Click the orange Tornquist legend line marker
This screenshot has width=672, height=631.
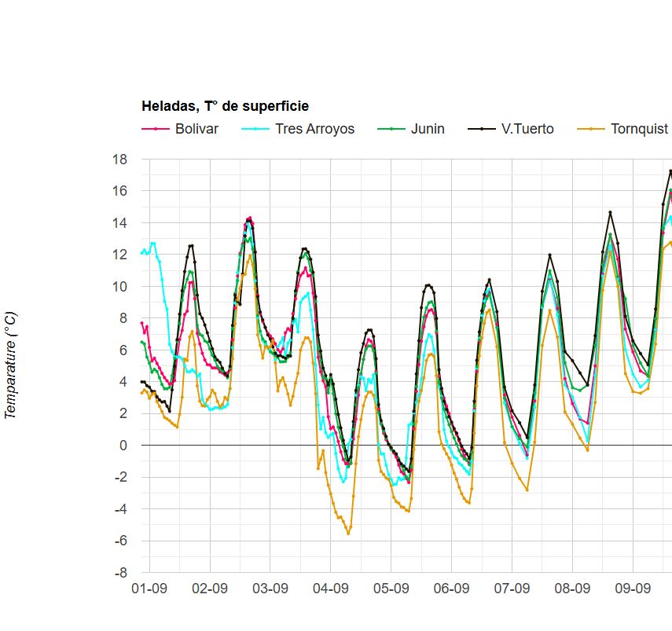click(591, 129)
